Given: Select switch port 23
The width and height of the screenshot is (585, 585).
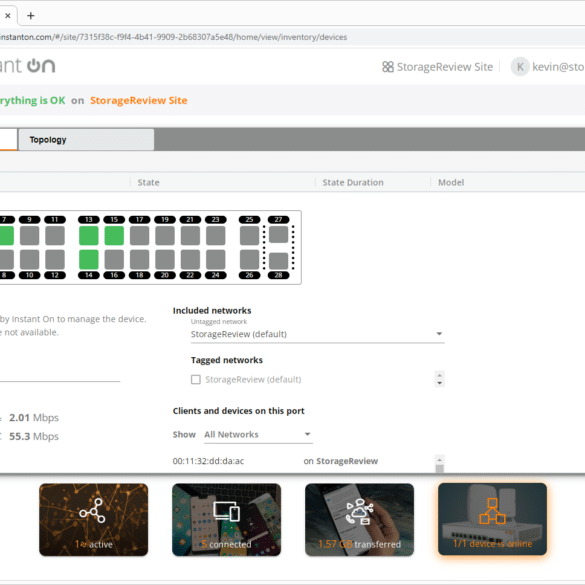Looking at the screenshot, I should 216,235.
